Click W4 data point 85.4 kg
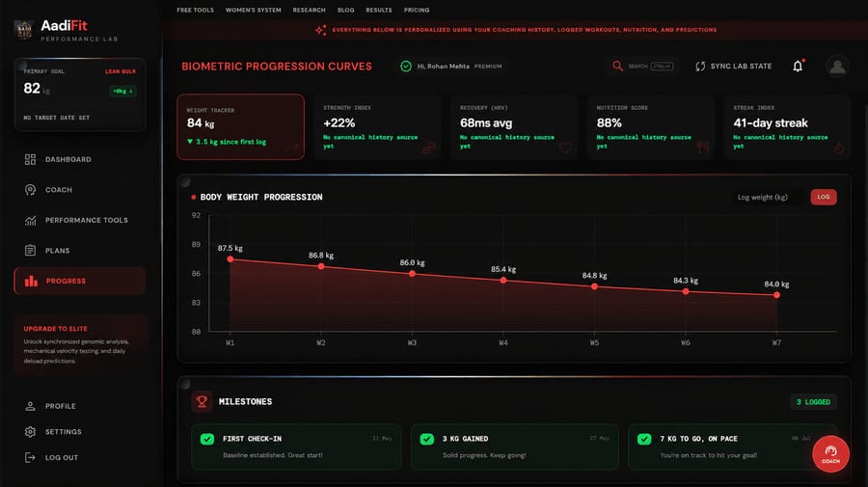This screenshot has width=868, height=487. (x=503, y=280)
